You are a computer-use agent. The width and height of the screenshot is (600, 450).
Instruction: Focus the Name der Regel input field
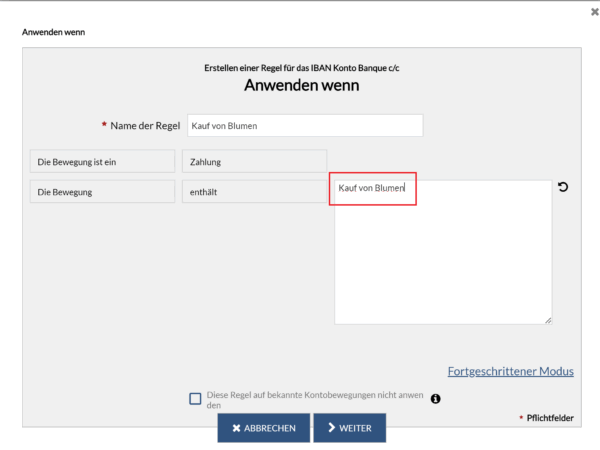coord(305,126)
